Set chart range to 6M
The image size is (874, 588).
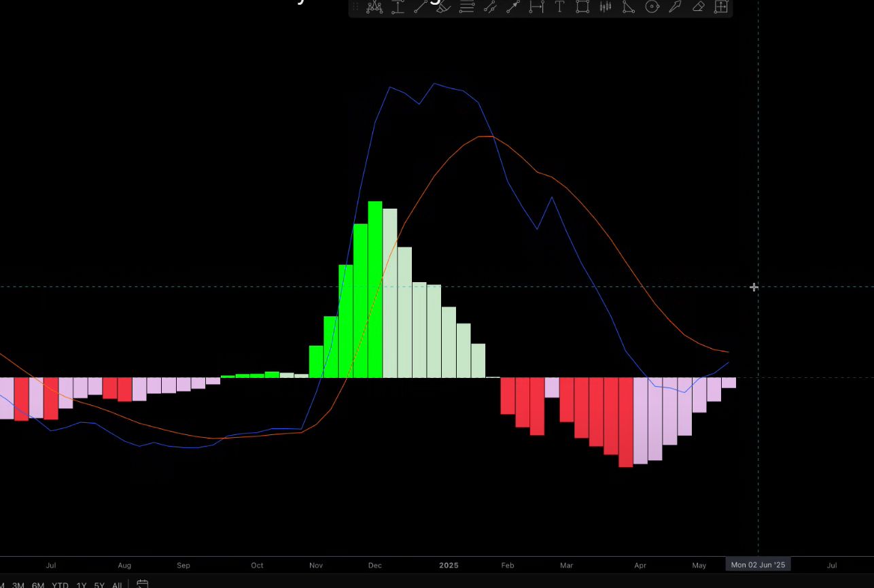38,585
